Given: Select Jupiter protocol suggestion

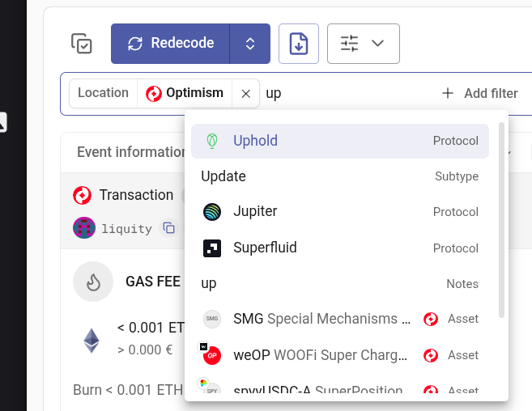Looking at the screenshot, I should 340,212.
